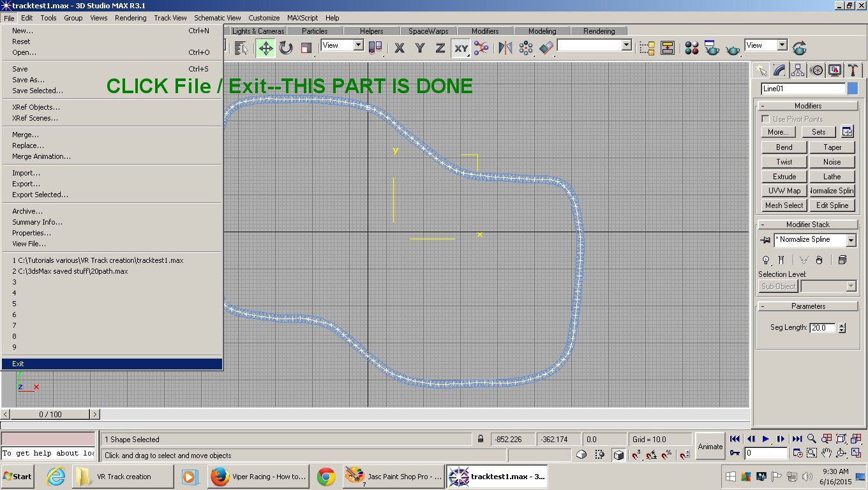The image size is (868, 490).
Task: Open the Display command panel
Action: [x=835, y=70]
